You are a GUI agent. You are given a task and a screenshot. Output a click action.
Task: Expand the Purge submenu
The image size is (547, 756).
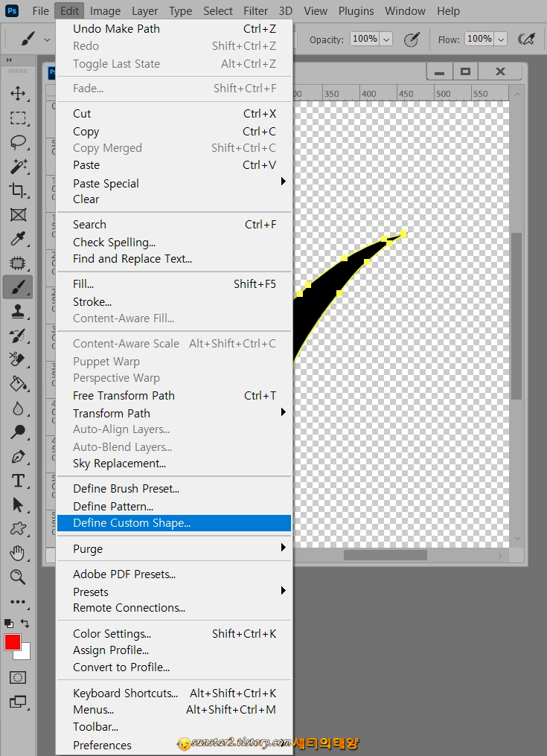tap(284, 547)
